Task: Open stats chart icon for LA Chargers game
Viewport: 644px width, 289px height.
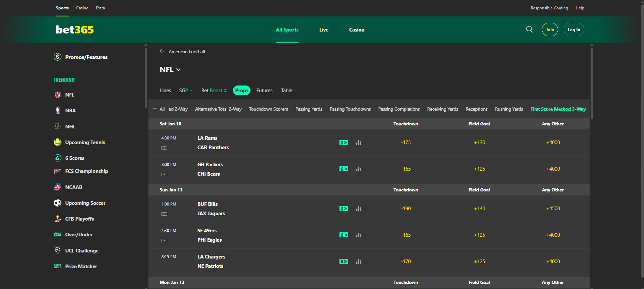Action: (x=359, y=262)
